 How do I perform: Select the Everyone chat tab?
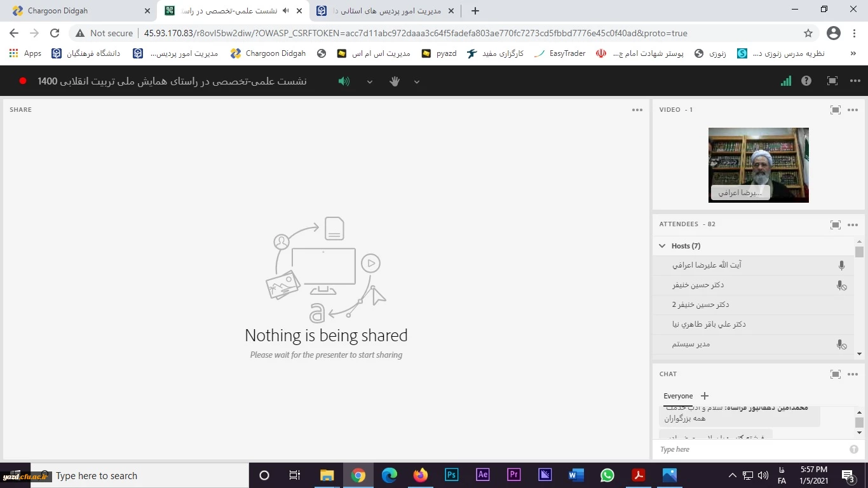click(678, 396)
